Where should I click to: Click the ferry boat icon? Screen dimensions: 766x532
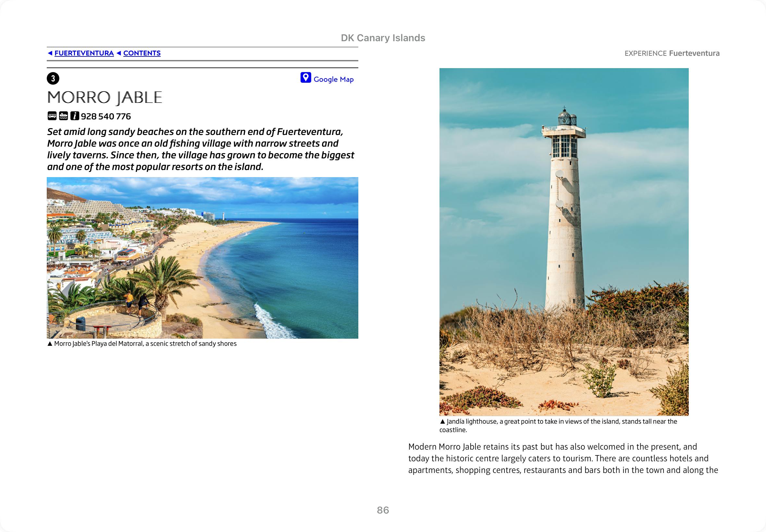(x=63, y=116)
